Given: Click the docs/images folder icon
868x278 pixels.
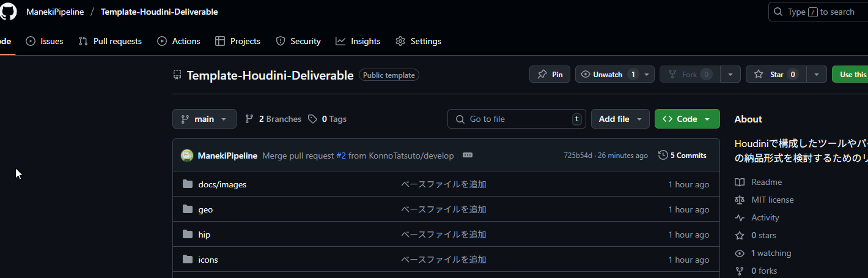Looking at the screenshot, I should point(188,184).
